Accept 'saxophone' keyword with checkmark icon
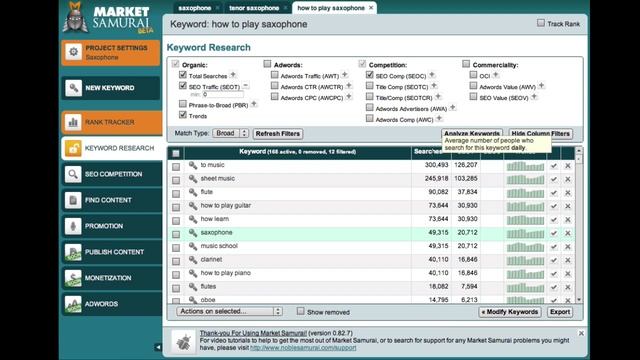The height and width of the screenshot is (360, 640). (554, 233)
